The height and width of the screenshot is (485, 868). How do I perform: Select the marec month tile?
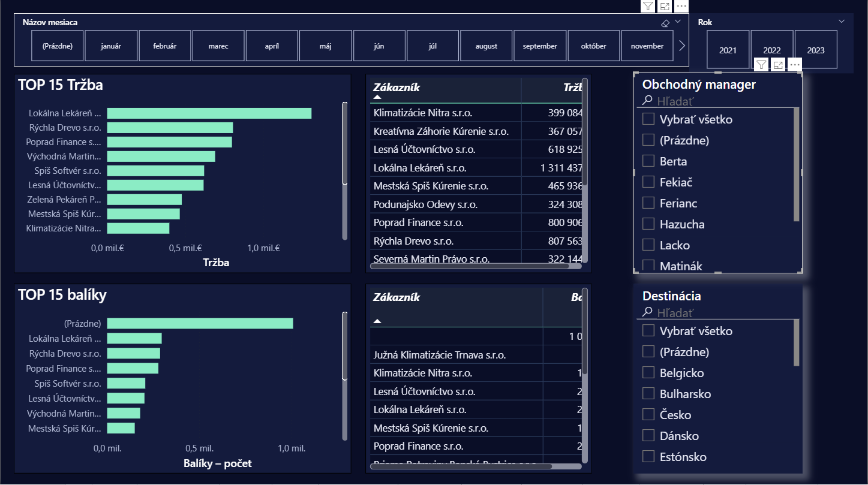[x=218, y=46]
